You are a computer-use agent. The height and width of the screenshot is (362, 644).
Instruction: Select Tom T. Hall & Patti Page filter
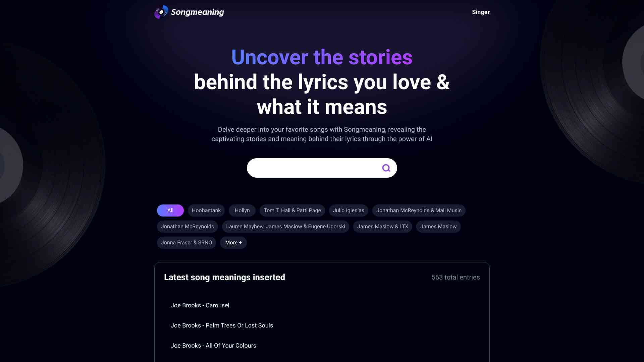click(x=292, y=210)
